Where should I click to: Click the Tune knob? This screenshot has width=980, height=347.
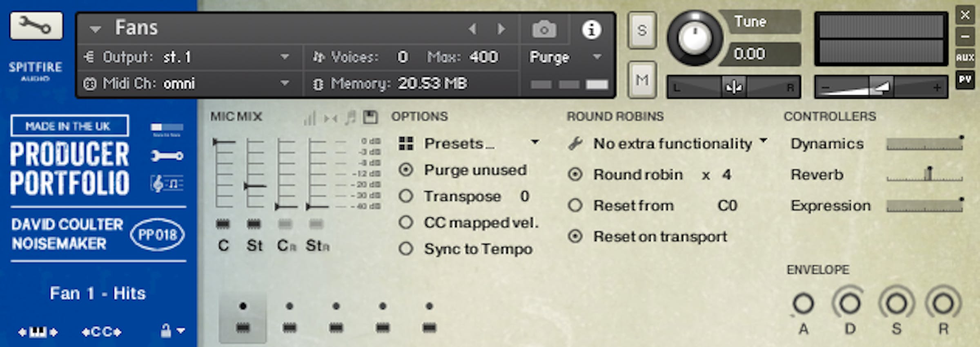point(695,38)
